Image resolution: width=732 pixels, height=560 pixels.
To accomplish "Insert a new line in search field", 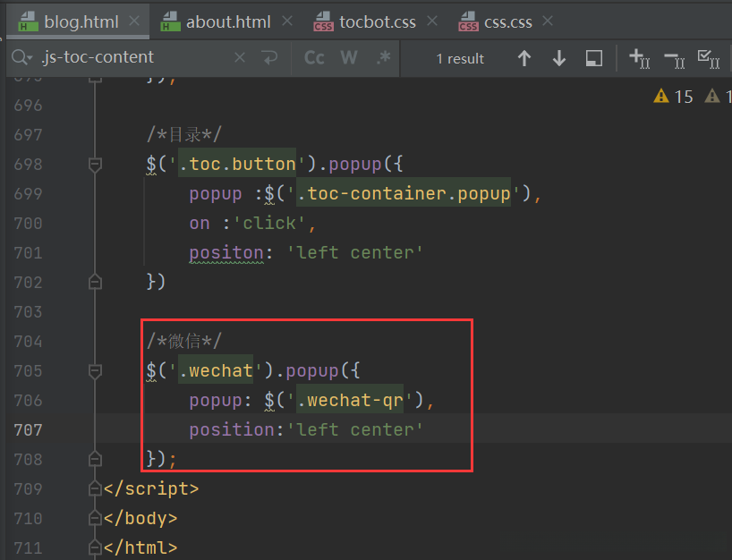I will pos(270,57).
